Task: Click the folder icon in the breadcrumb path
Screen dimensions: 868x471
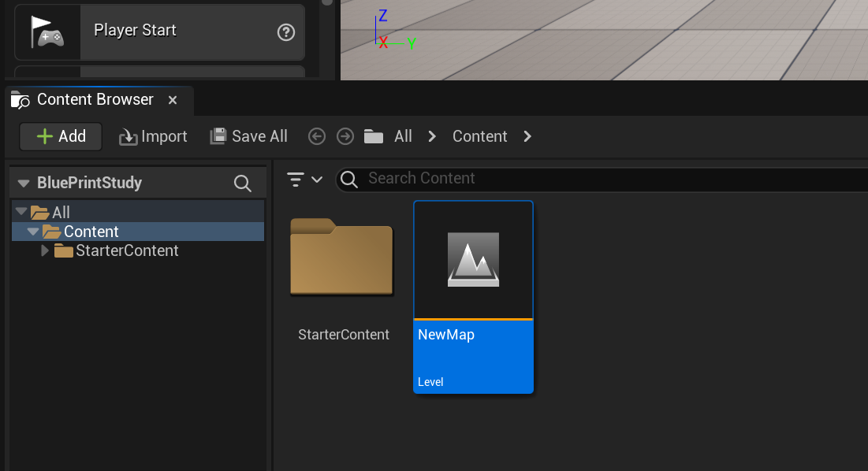Action: pos(374,136)
